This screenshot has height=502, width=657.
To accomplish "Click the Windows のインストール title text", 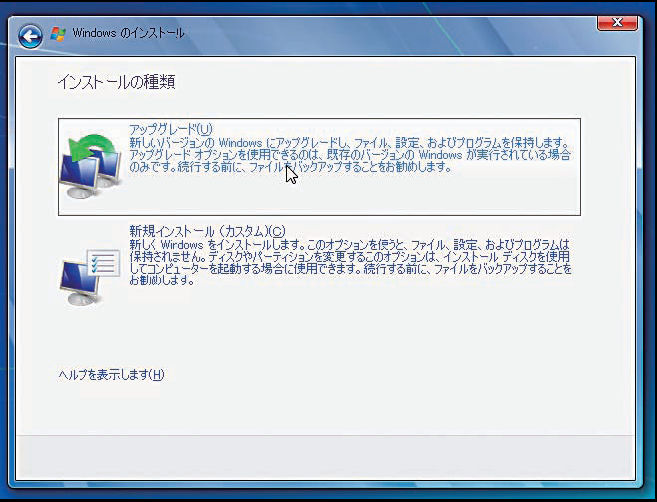I will [x=128, y=33].
